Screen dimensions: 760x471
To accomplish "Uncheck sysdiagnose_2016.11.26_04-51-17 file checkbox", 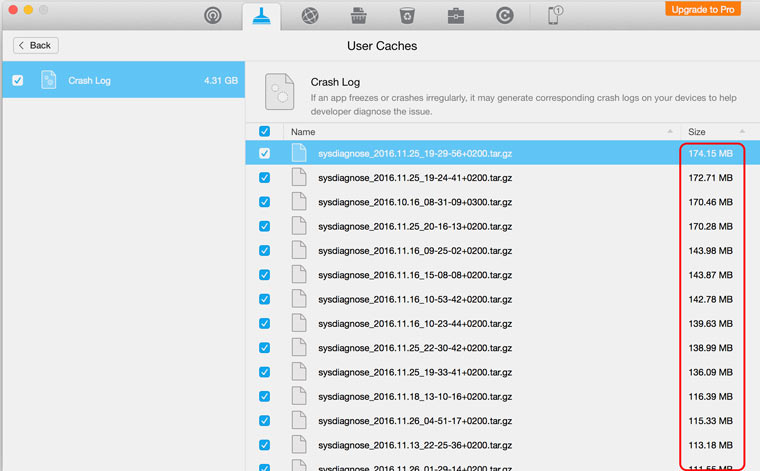I will click(x=264, y=421).
